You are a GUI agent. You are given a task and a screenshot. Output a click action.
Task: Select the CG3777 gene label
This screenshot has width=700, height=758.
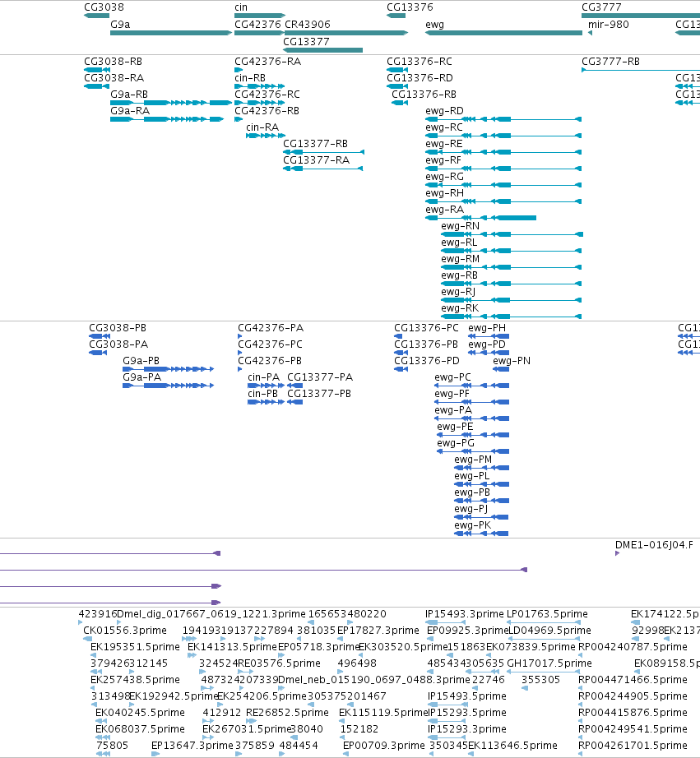click(600, 7)
